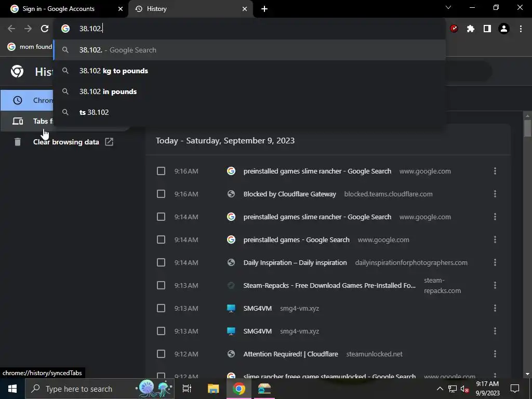The image size is (532, 399).
Task: Open more actions for 9:14 AM preinstalled games slime rancher
Action: point(495,217)
